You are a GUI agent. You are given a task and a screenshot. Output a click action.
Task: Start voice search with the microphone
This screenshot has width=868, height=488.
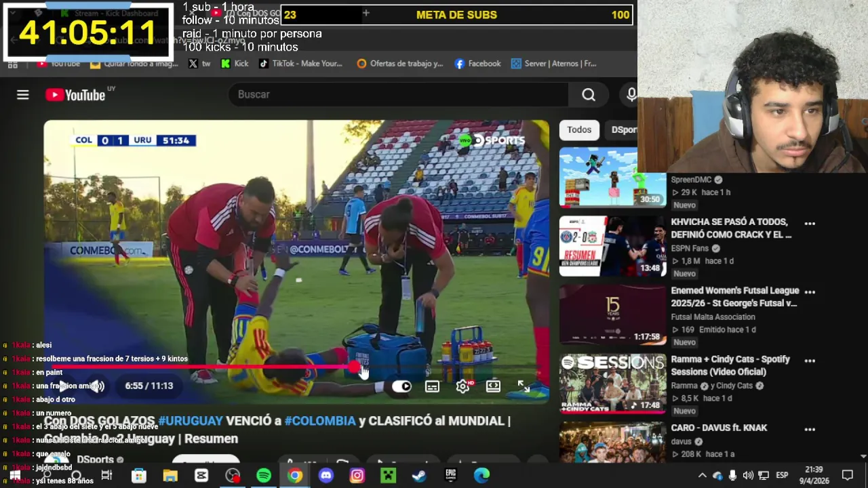[x=631, y=95]
